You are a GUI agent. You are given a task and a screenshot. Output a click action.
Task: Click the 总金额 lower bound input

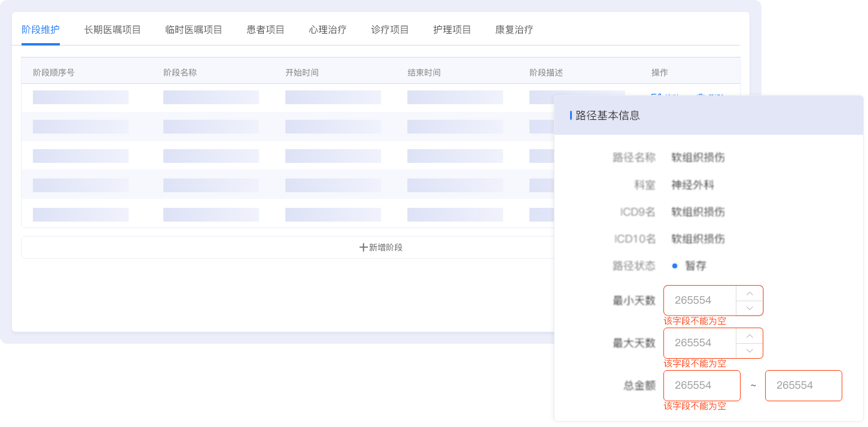702,386
